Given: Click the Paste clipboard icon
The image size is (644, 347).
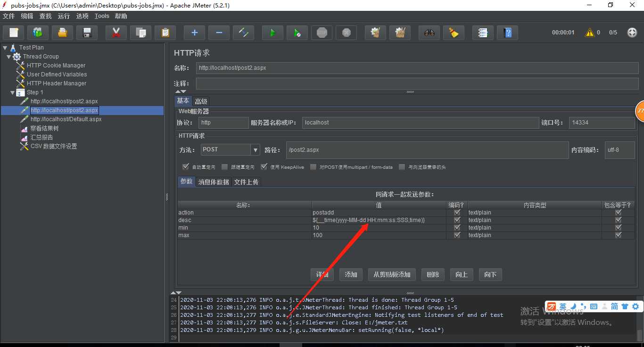Looking at the screenshot, I should pos(165,33).
